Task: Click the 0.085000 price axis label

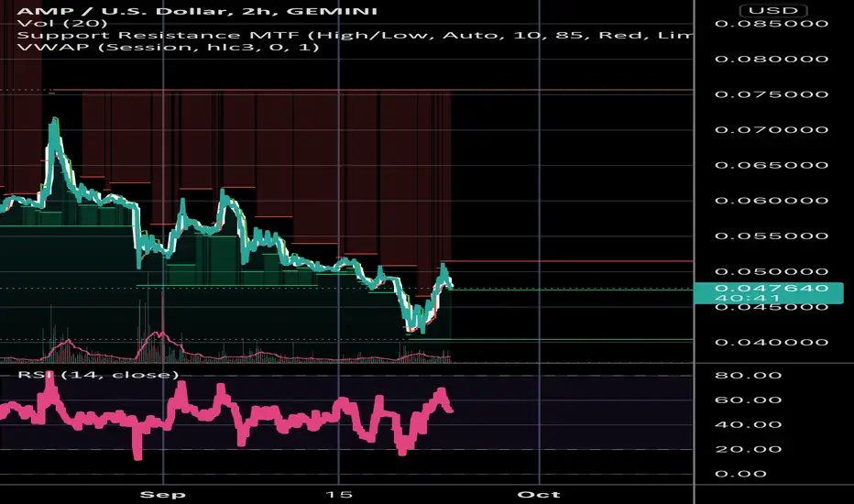Action: coord(772,24)
